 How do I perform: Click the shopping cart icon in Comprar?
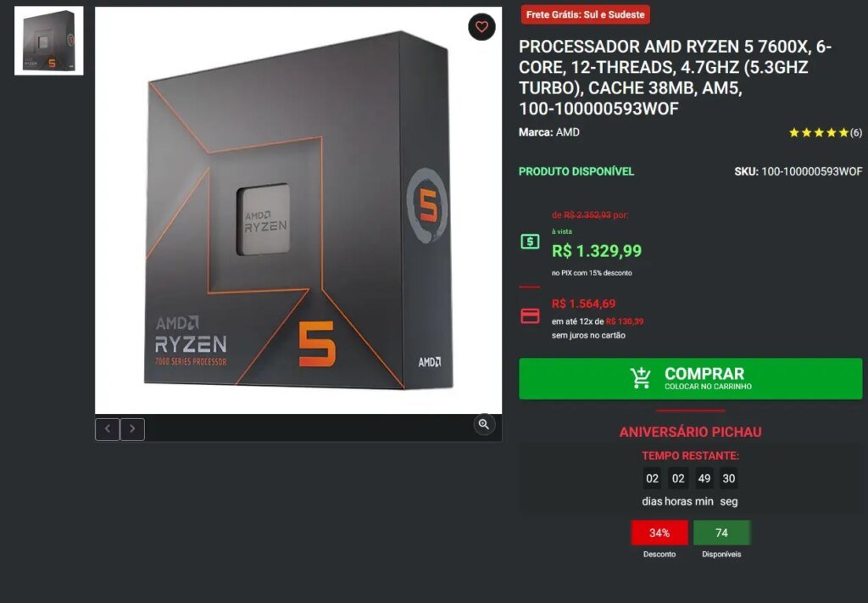pyautogui.click(x=641, y=378)
